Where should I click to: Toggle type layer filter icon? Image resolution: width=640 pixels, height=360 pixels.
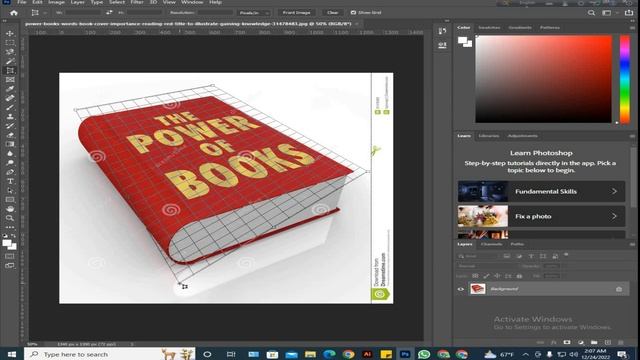point(531,256)
